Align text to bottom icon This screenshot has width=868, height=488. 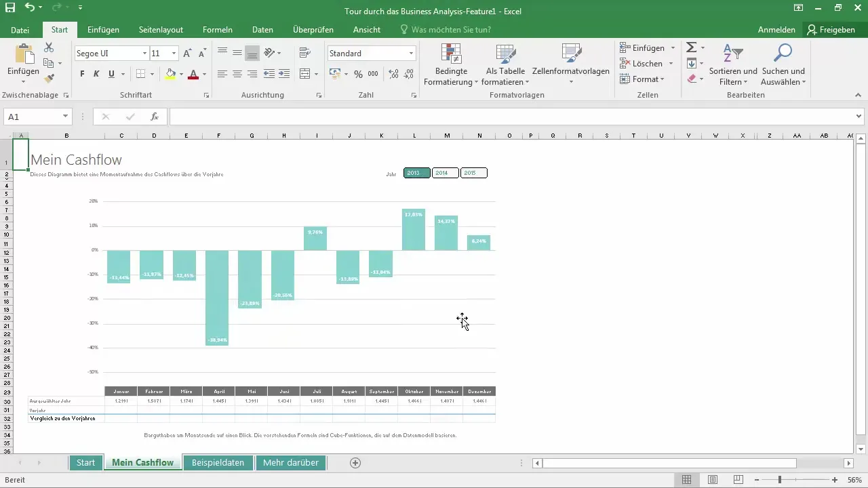(252, 53)
